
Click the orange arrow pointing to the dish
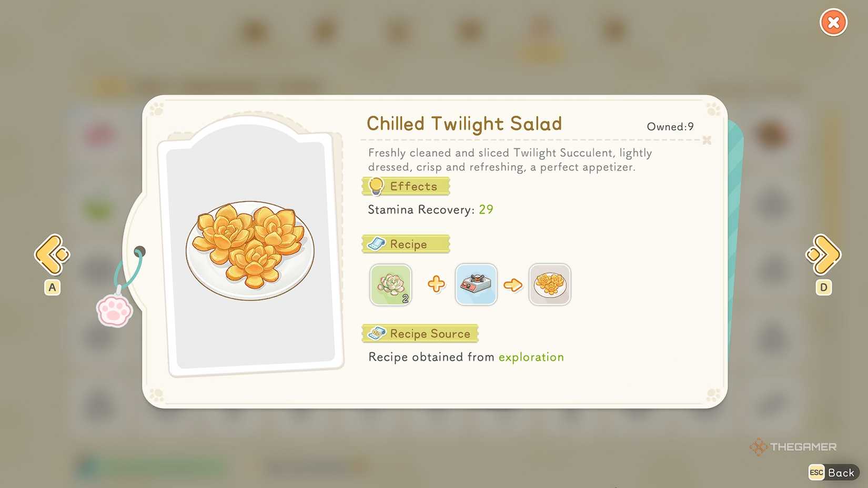[x=513, y=285]
